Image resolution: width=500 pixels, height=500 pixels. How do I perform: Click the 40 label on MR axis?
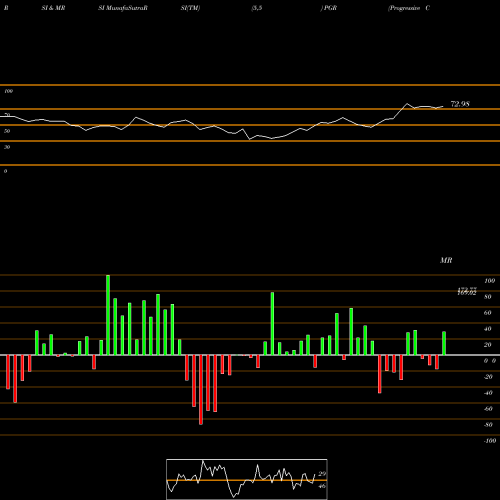click(488, 329)
